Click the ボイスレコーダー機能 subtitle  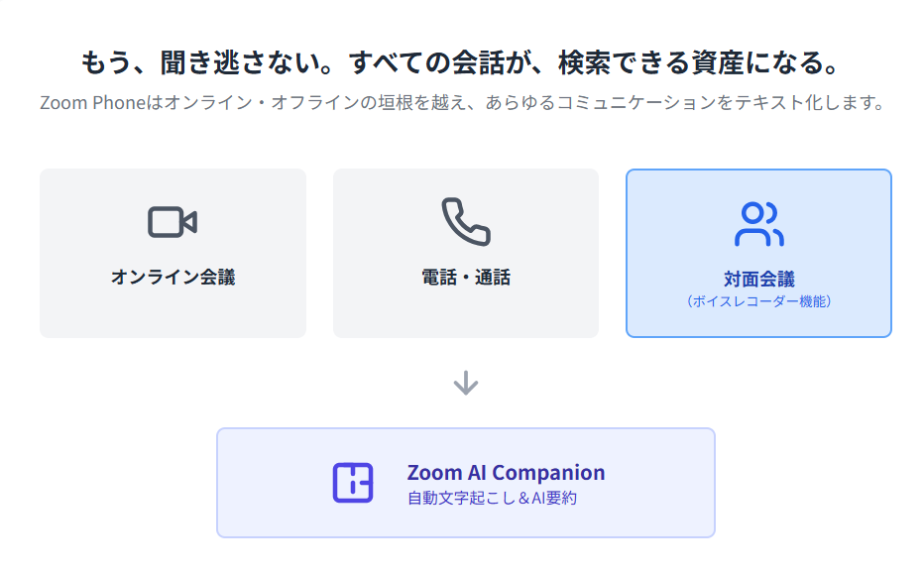point(759,301)
